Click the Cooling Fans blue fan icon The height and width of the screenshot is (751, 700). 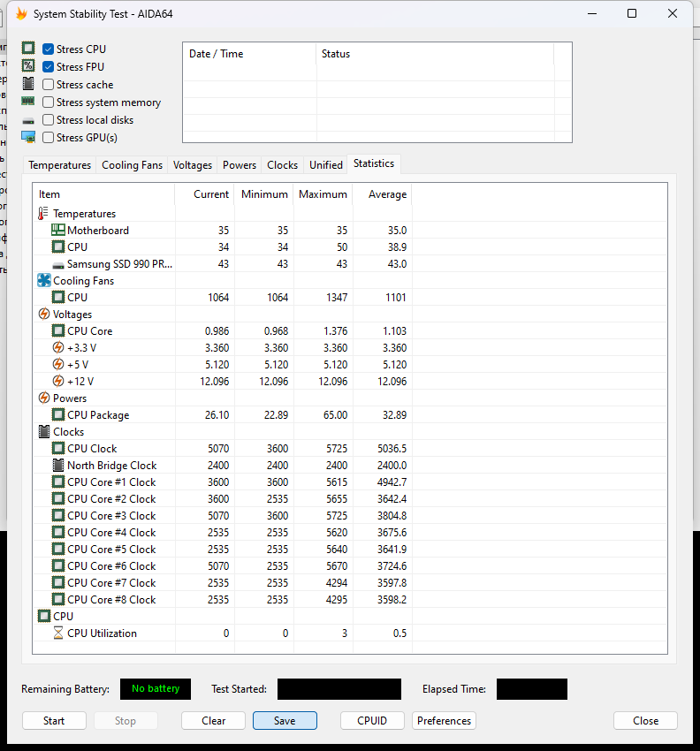tap(44, 281)
